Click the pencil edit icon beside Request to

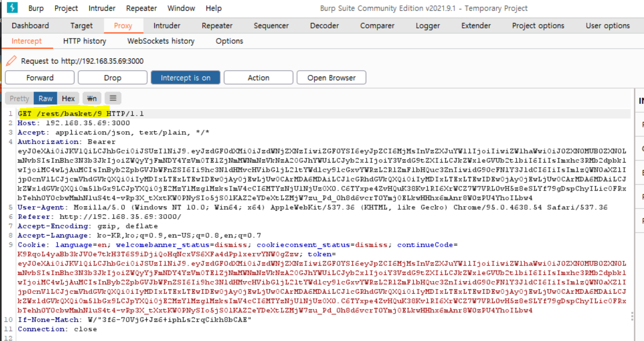click(x=11, y=61)
